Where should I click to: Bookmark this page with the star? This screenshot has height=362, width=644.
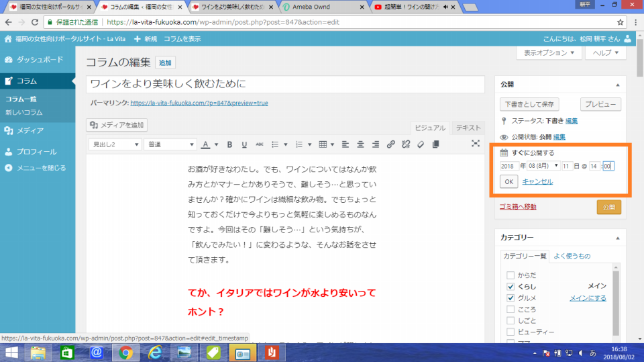coord(620,22)
